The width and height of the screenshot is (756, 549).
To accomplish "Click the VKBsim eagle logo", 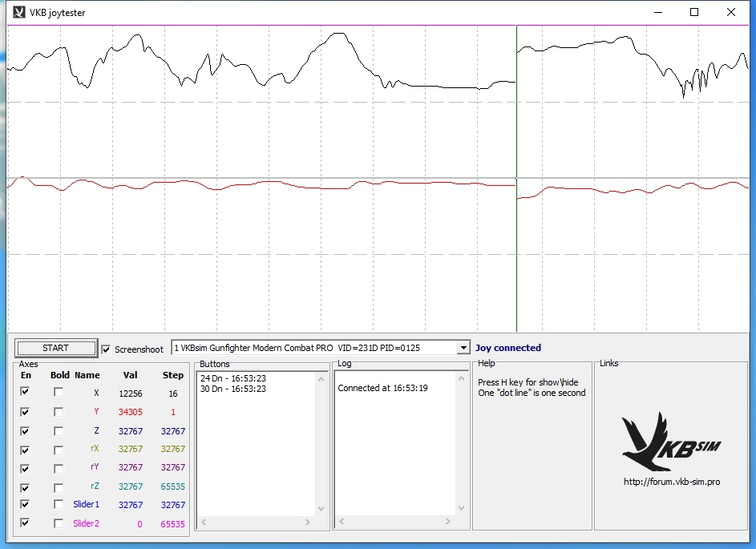I will point(670,442).
